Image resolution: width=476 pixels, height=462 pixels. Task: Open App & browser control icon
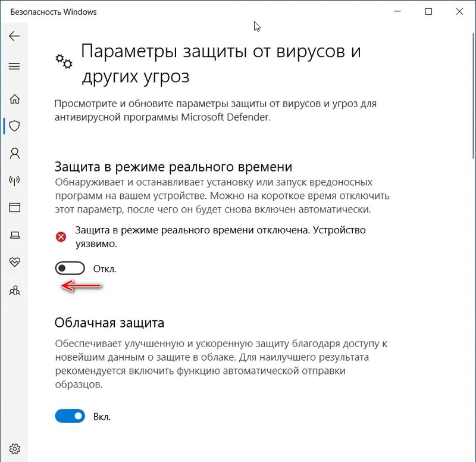tap(14, 207)
